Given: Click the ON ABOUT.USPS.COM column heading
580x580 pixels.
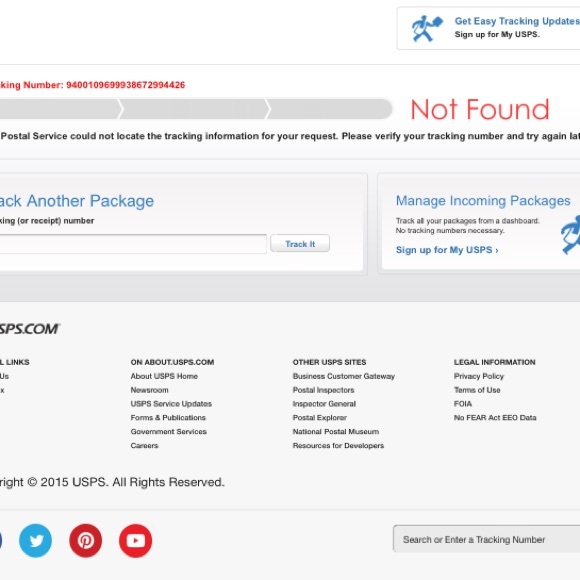Looking at the screenshot, I should (x=172, y=362).
